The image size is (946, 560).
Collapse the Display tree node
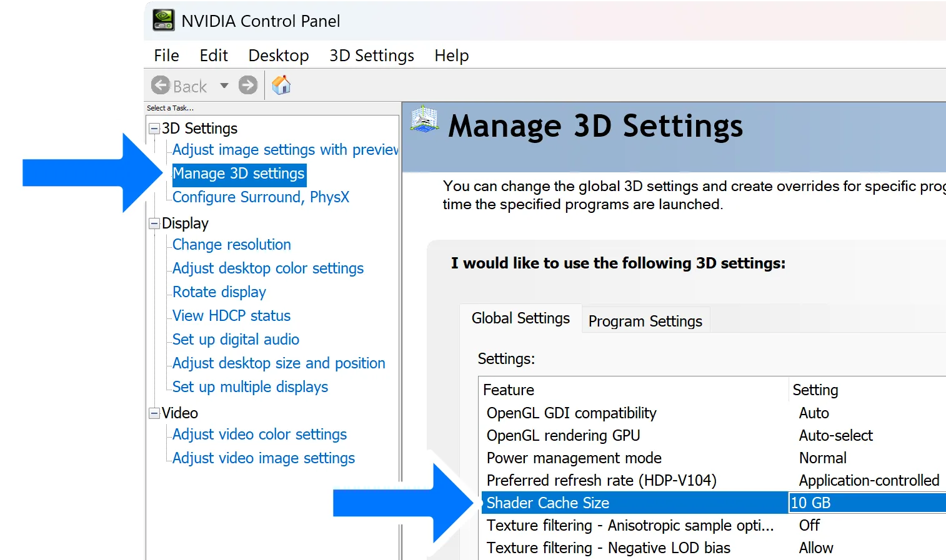154,224
